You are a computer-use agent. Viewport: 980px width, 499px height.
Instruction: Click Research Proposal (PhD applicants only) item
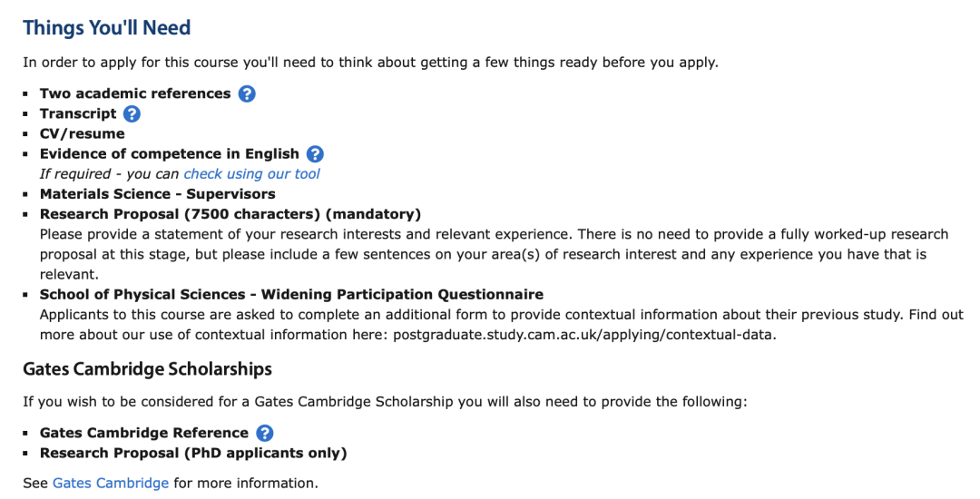(x=194, y=453)
